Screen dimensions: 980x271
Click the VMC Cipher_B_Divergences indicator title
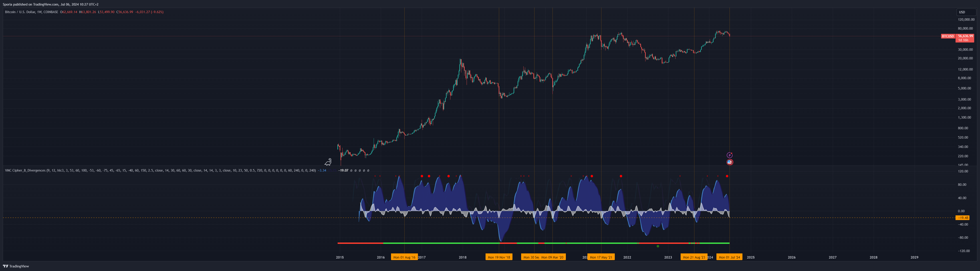[25, 170]
